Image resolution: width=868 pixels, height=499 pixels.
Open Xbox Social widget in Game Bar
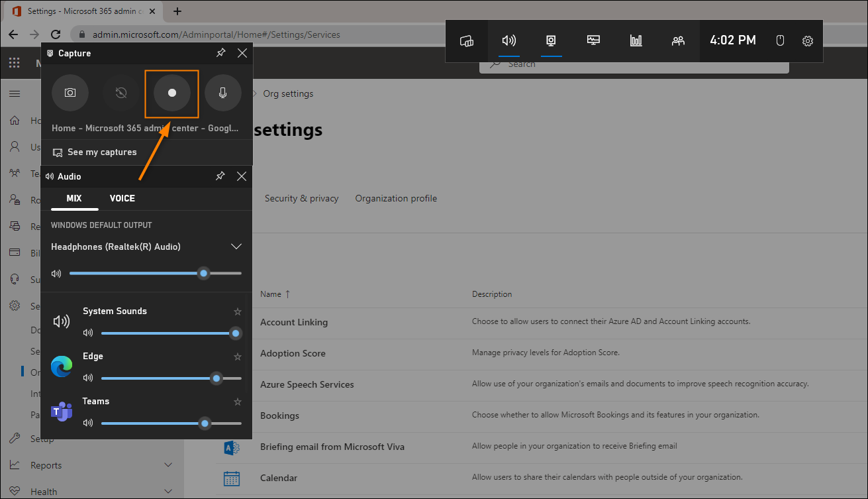click(x=678, y=40)
